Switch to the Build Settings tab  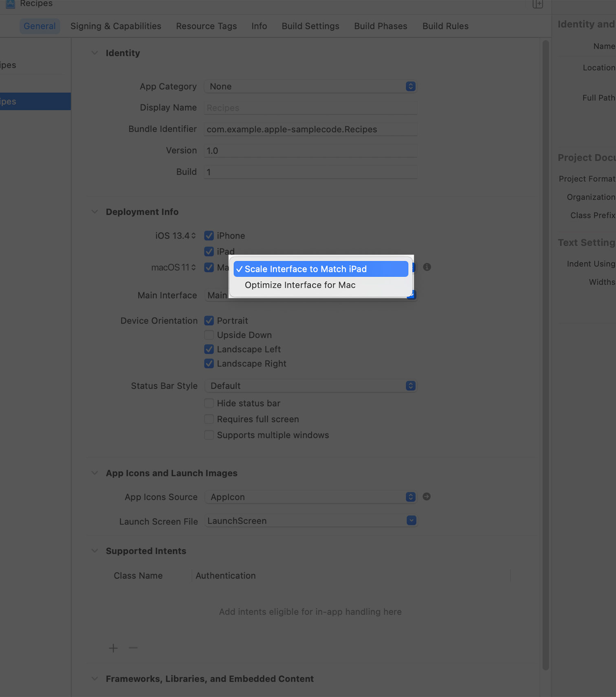pyautogui.click(x=310, y=26)
